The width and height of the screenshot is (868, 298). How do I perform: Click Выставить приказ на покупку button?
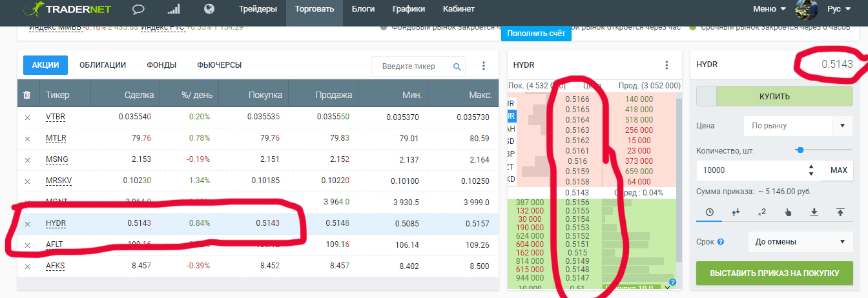(774, 273)
